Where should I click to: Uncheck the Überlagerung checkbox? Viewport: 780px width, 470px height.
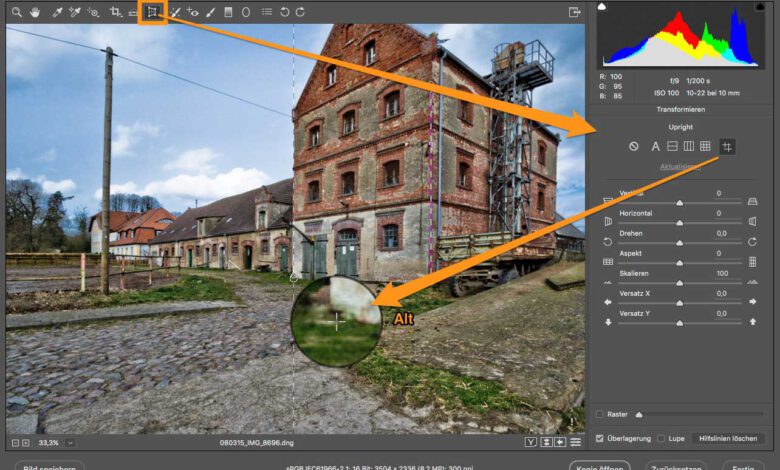point(599,438)
